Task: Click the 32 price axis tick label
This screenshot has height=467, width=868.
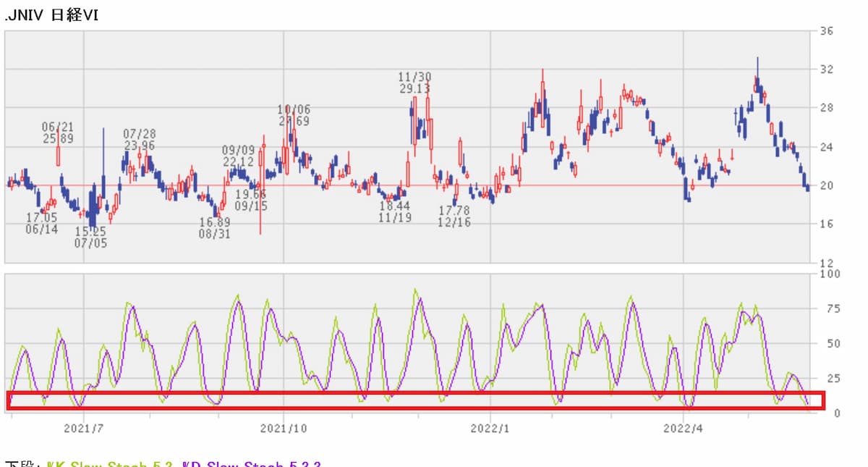Action: pos(826,70)
